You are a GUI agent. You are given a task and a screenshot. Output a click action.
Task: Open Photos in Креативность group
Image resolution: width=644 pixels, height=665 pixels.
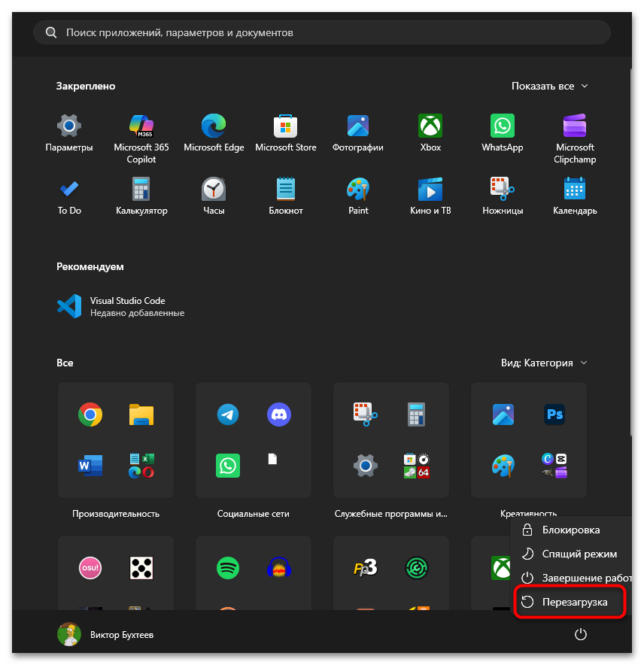(x=503, y=414)
